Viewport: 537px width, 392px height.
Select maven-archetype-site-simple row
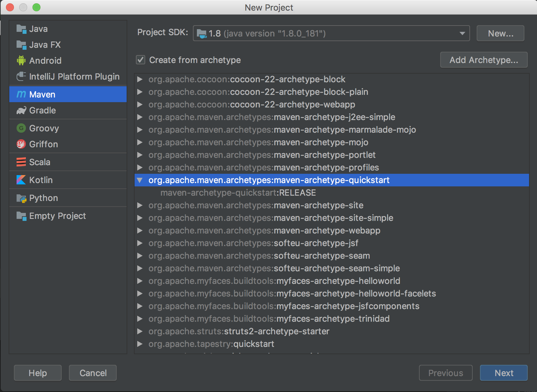click(331, 218)
